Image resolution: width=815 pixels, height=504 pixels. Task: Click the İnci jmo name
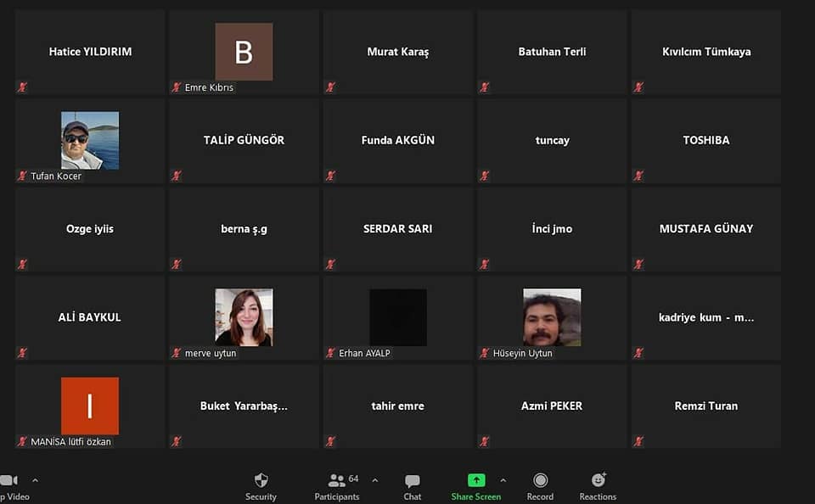pyautogui.click(x=552, y=228)
